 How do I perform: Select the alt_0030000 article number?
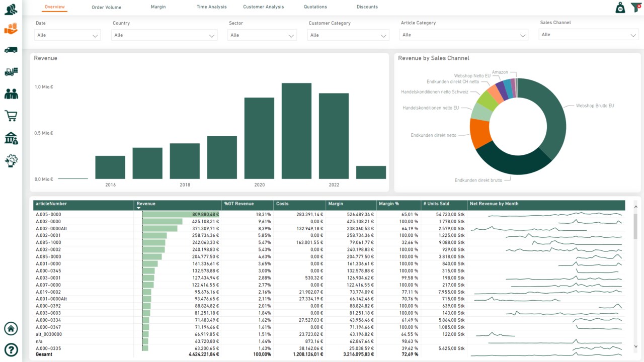tap(49, 334)
